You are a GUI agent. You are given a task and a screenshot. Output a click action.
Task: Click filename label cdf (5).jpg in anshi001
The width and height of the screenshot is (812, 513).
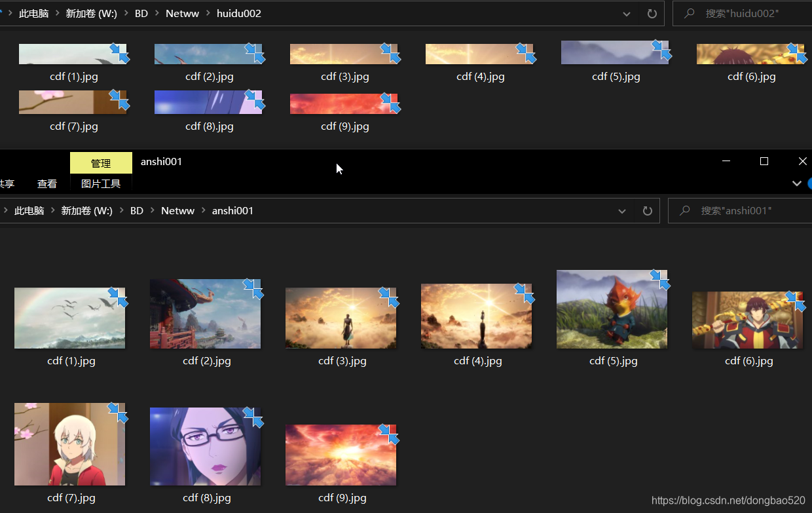614,361
